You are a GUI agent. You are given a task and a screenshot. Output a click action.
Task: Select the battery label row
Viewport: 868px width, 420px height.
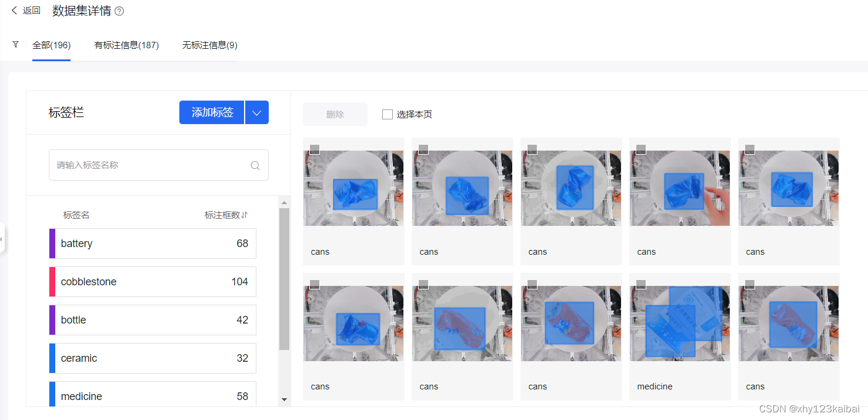[153, 244]
